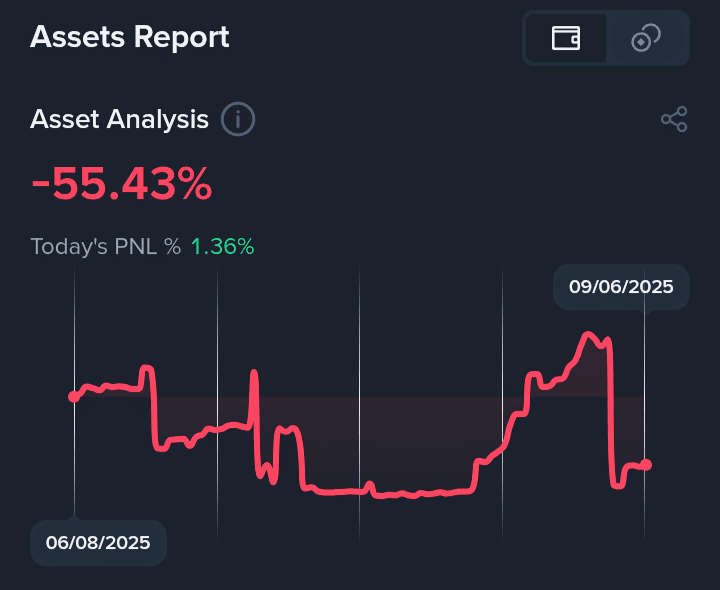
Task: Click the chart's ending data point
Action: click(646, 465)
